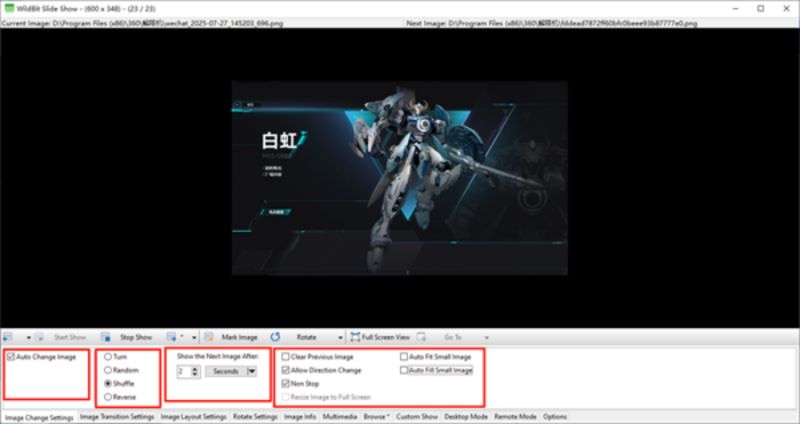800x424 pixels.
Task: Click the WildBit Slide Show title bar icon
Action: (9, 8)
